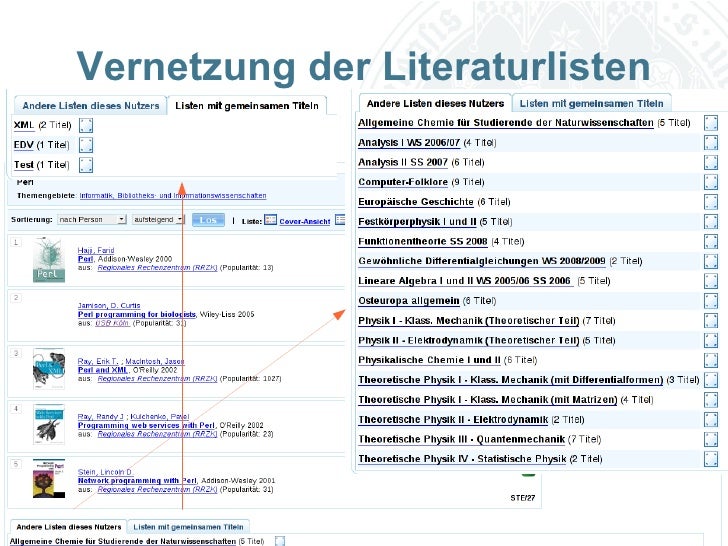Click the Los button
Image resolution: width=728 pixels, height=546 pixels.
pyautogui.click(x=208, y=220)
